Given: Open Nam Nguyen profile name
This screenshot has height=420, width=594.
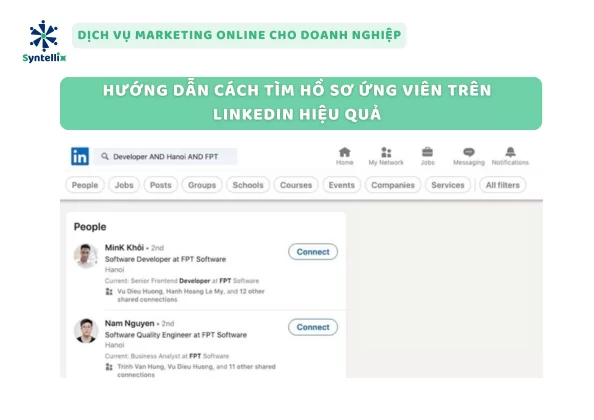Looking at the screenshot, I should click(x=130, y=323).
